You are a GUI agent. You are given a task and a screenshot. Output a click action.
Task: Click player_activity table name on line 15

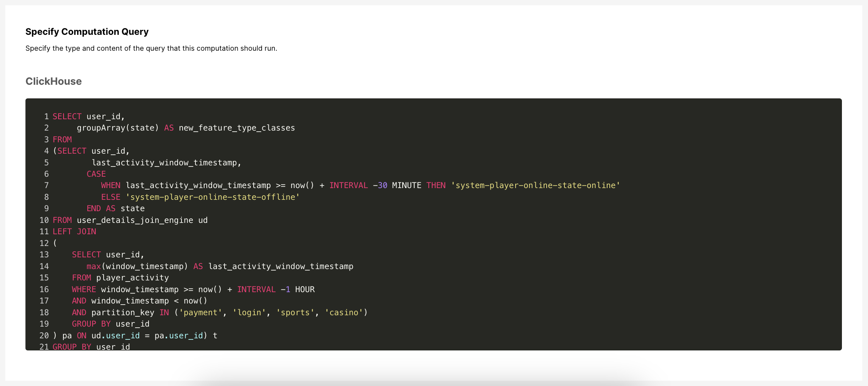(x=132, y=278)
